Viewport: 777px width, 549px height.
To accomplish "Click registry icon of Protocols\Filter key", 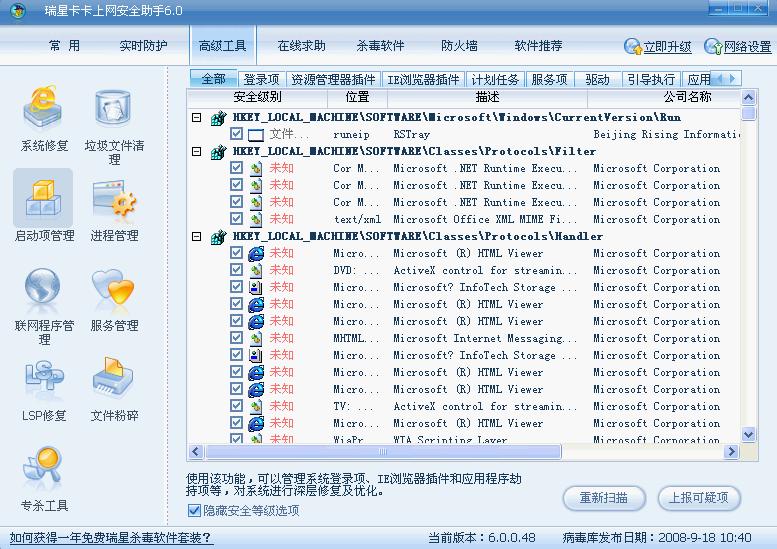I will pyautogui.click(x=219, y=152).
